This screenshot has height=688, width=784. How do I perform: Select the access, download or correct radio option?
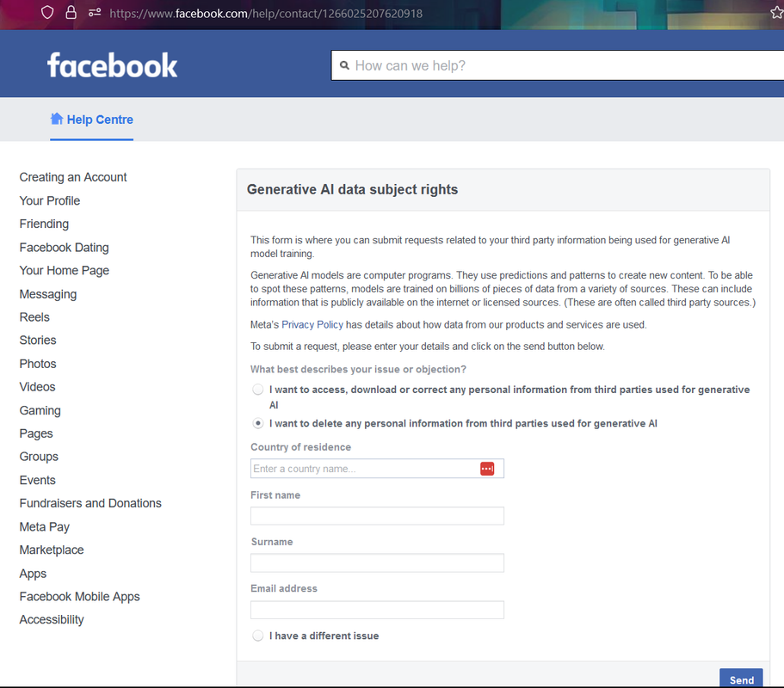(x=258, y=390)
